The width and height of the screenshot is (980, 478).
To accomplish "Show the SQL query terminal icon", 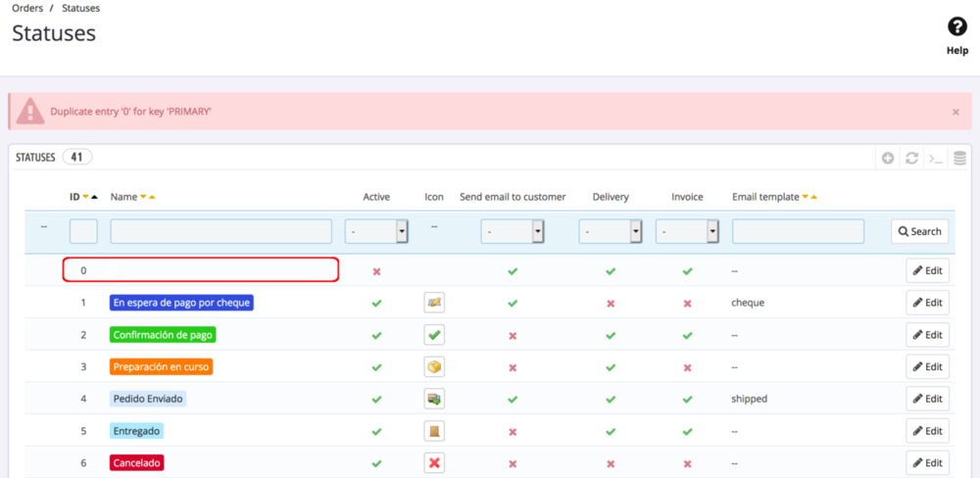I will pos(936,158).
